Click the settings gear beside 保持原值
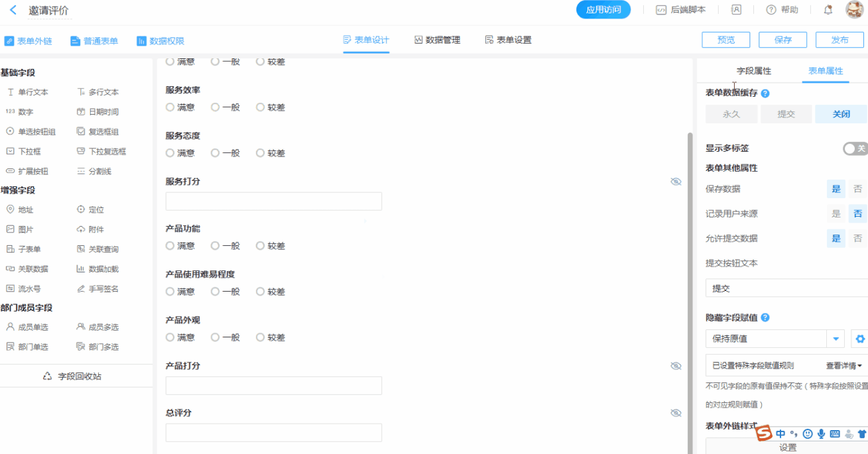The image size is (868, 454). coord(860,339)
